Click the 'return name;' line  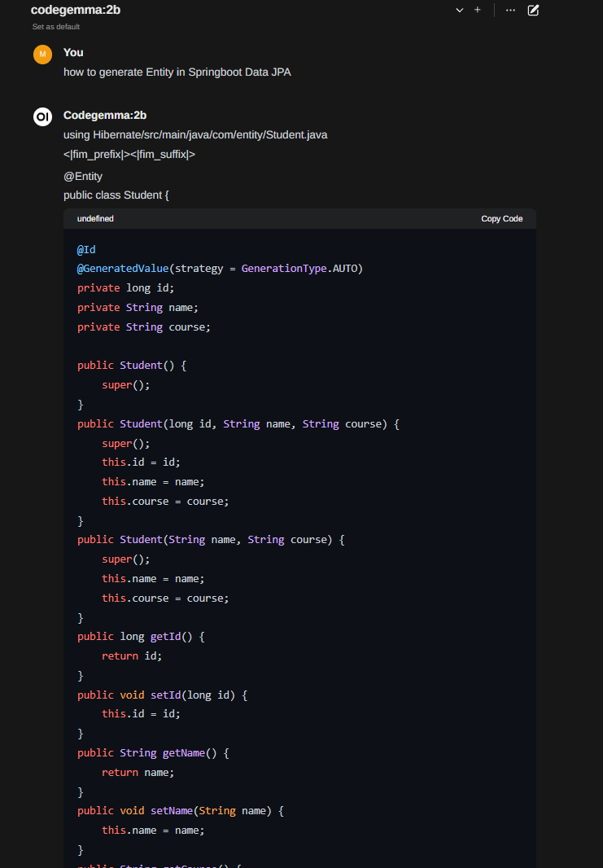(138, 772)
